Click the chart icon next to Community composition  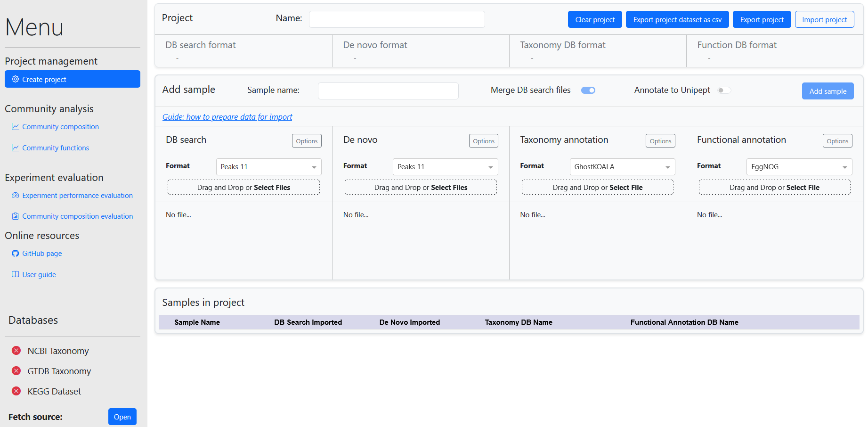(x=16, y=127)
